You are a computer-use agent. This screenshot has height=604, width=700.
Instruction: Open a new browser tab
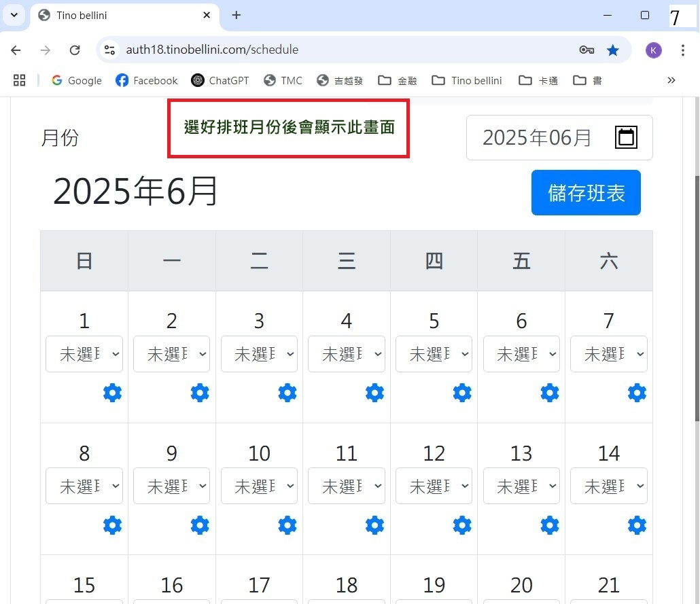(237, 15)
